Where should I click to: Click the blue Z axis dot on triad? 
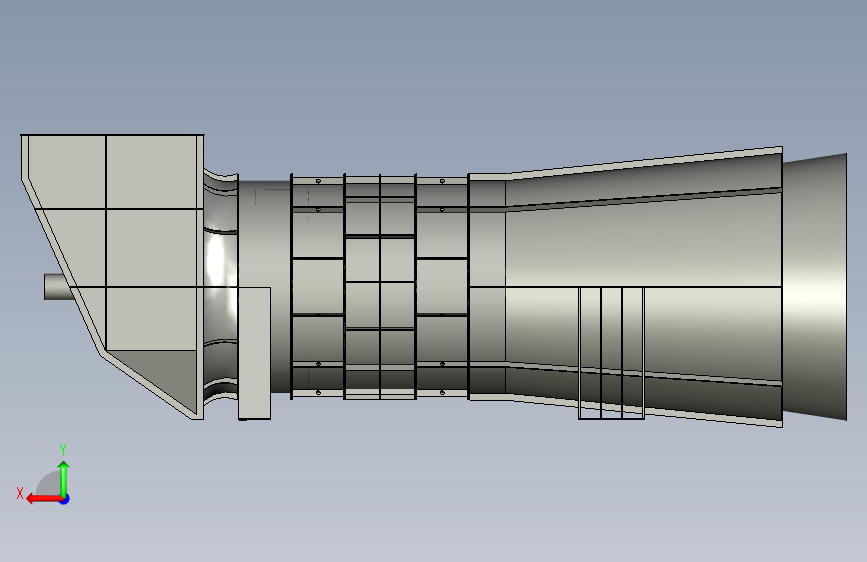tap(65, 499)
